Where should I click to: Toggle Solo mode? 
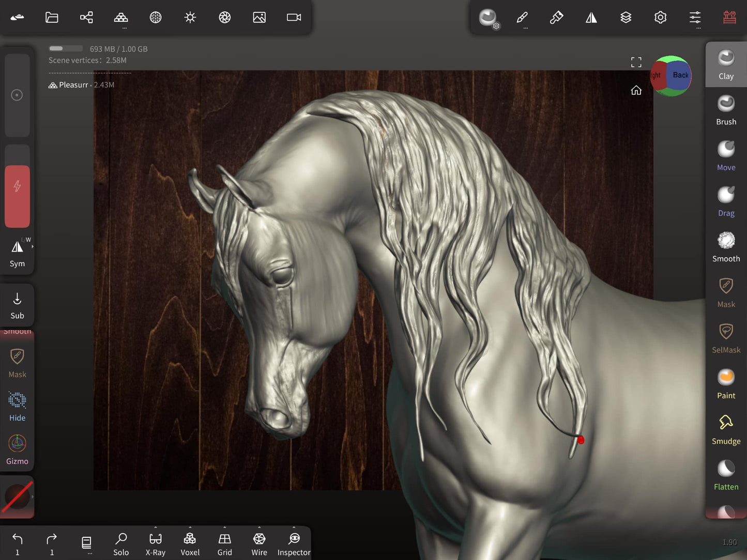(x=121, y=544)
